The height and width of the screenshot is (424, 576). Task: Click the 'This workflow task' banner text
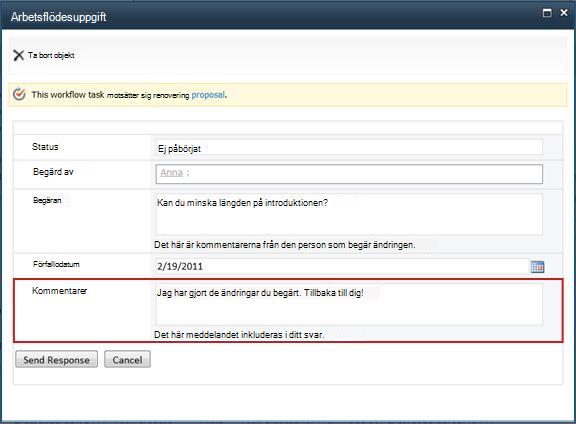pos(68,95)
